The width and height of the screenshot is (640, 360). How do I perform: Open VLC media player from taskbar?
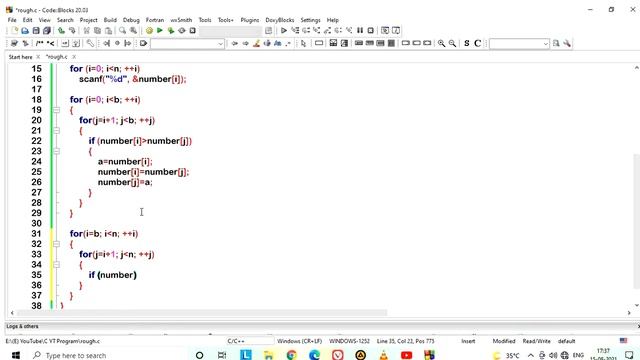pos(384,355)
